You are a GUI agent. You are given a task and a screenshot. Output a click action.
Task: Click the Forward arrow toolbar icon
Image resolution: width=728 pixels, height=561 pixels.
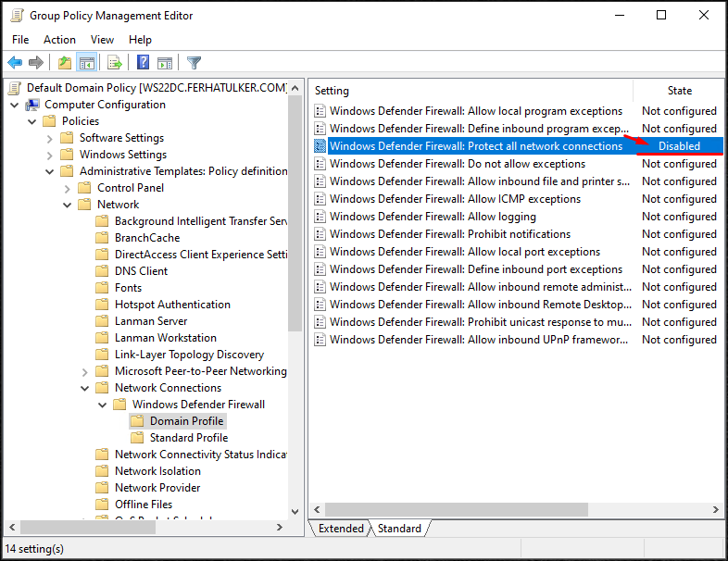(x=36, y=62)
